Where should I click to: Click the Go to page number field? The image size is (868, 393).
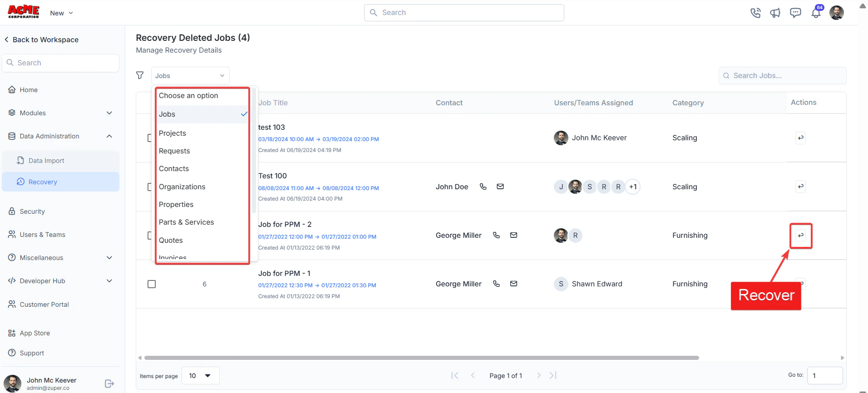824,375
